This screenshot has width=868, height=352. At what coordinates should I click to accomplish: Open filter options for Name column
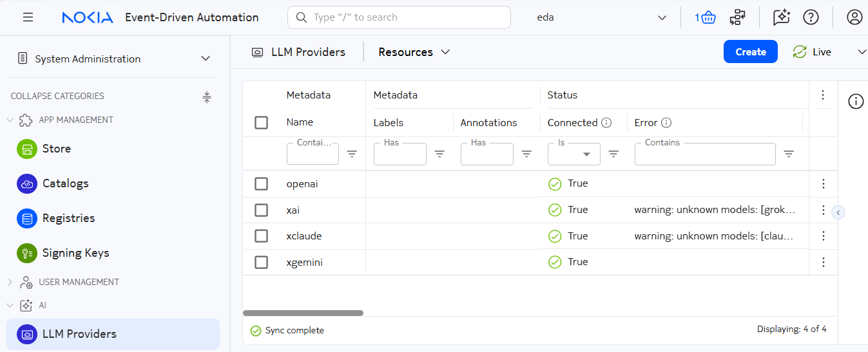(x=352, y=154)
